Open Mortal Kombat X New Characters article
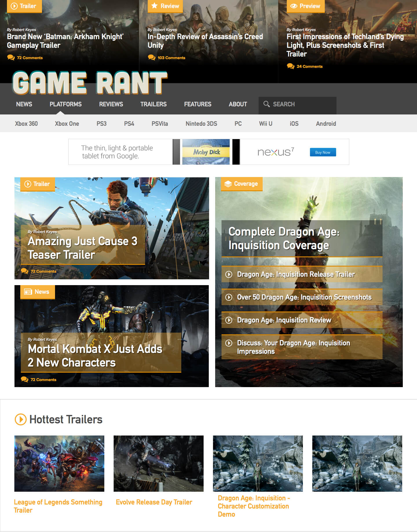Image resolution: width=417 pixels, height=532 pixels. pos(95,356)
